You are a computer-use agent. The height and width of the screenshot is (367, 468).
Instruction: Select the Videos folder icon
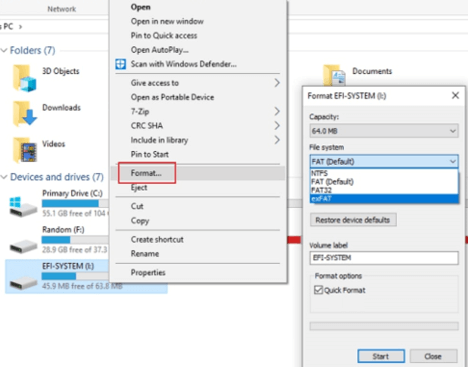coord(25,150)
